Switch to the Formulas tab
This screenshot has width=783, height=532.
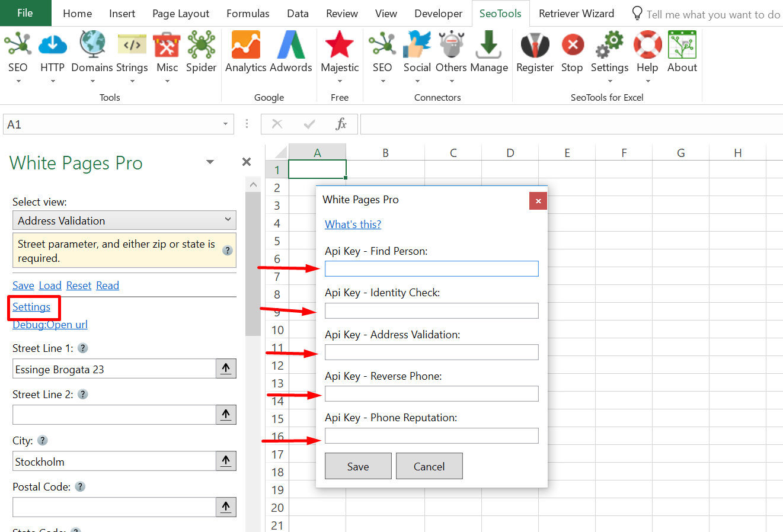[x=248, y=14]
